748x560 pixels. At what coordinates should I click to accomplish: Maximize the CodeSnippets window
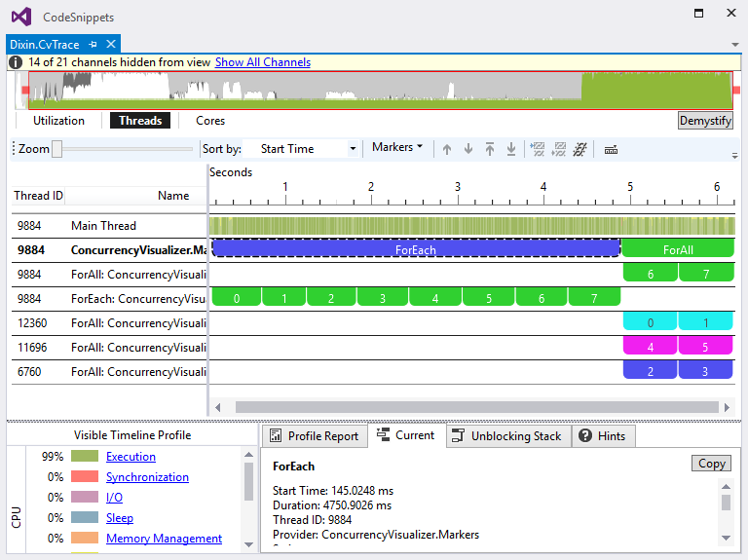699,14
